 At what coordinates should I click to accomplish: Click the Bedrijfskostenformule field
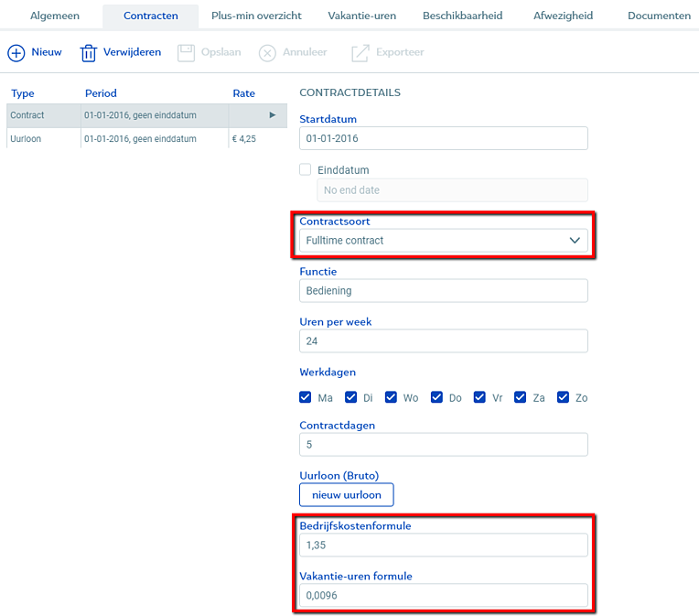click(x=444, y=546)
